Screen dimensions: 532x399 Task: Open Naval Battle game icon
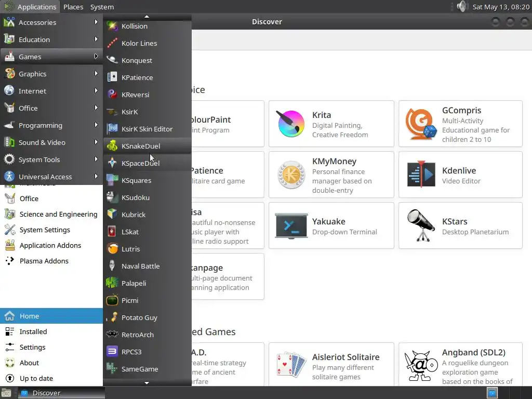(112, 266)
